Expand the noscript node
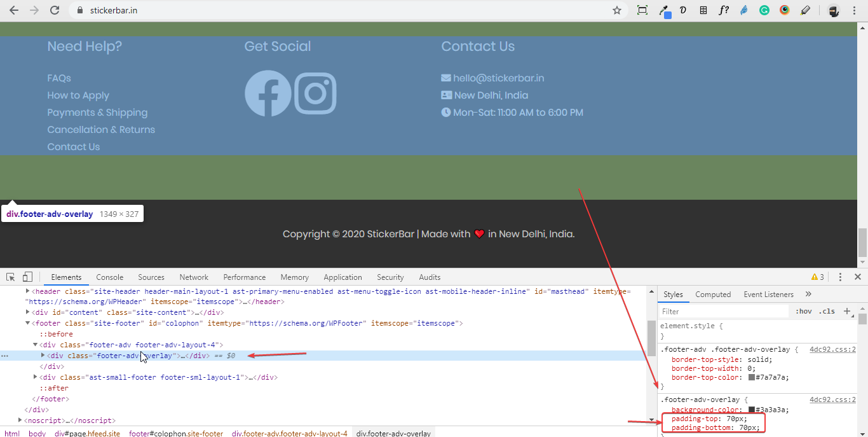868x437 pixels. click(x=20, y=420)
